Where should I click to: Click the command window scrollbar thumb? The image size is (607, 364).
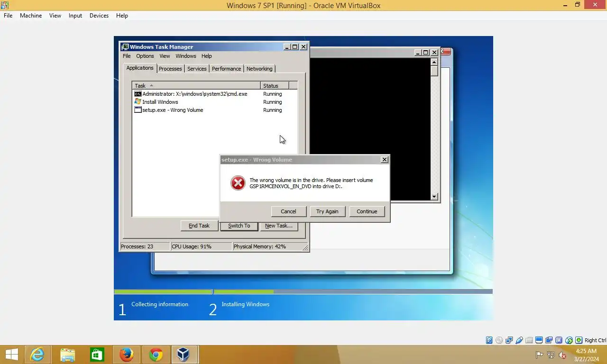coord(434,71)
